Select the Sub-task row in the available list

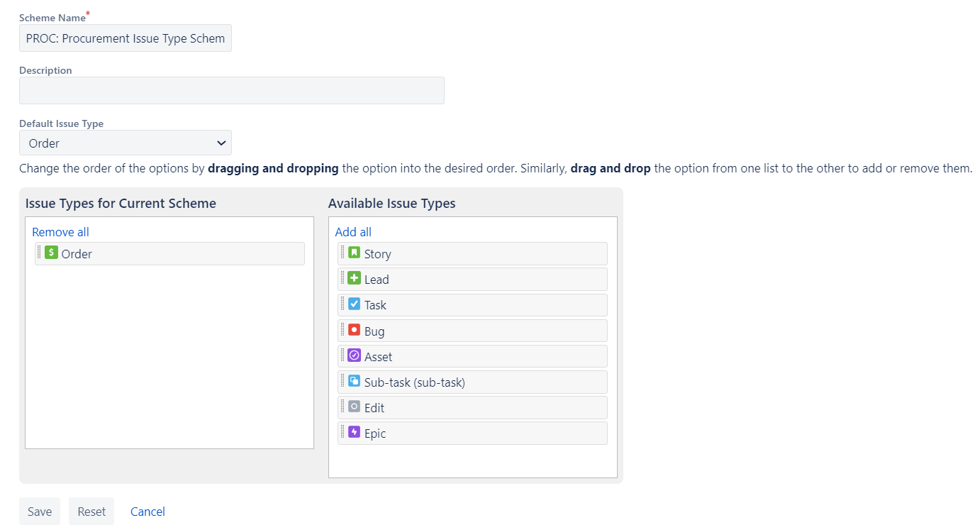472,381
